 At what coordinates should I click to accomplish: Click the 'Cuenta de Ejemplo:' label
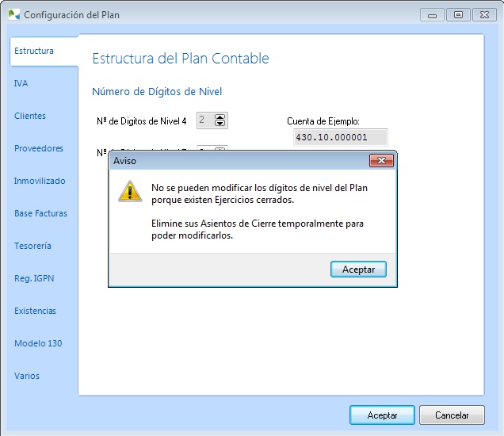coord(323,121)
